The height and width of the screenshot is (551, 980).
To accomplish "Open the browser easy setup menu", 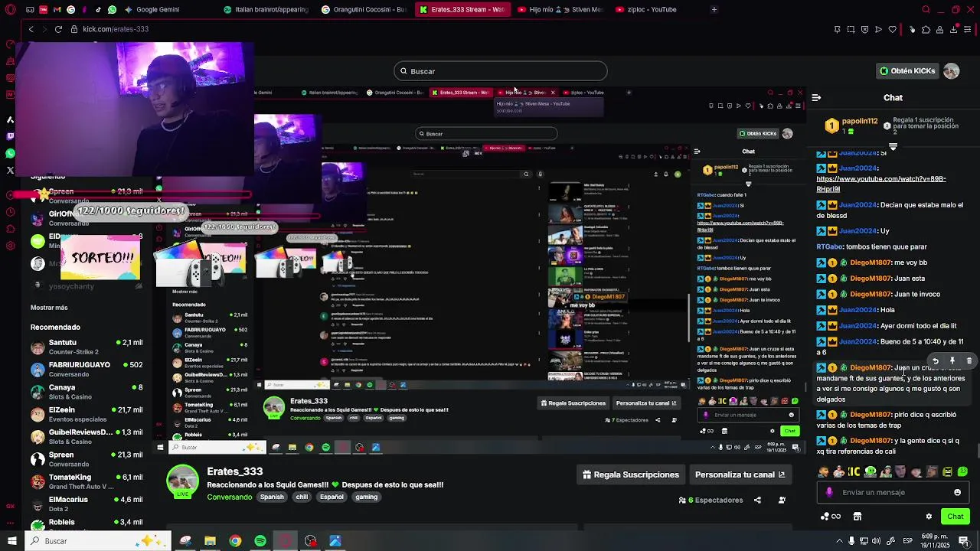I will [969, 29].
